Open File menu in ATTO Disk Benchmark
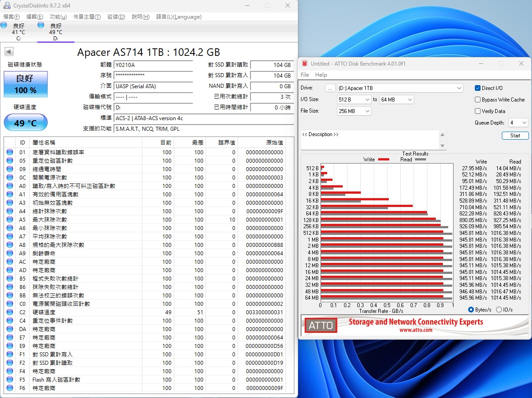This screenshot has width=532, height=398. [x=305, y=75]
